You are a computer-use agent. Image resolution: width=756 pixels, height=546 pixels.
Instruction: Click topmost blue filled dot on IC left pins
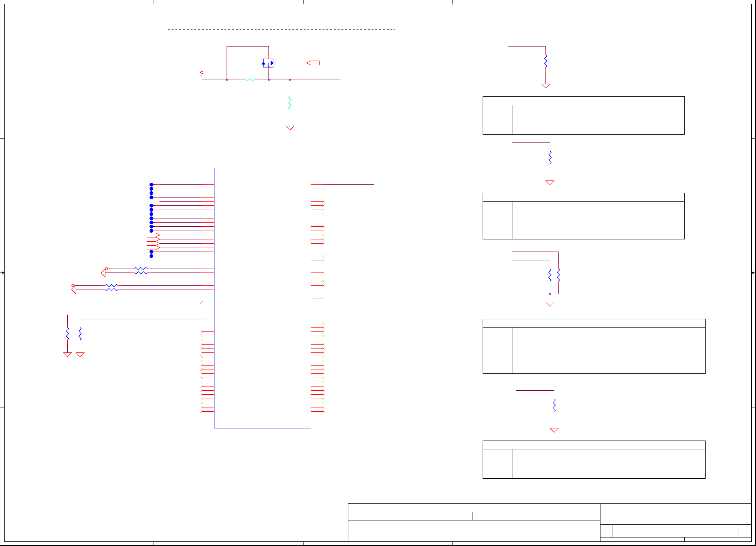151,184
